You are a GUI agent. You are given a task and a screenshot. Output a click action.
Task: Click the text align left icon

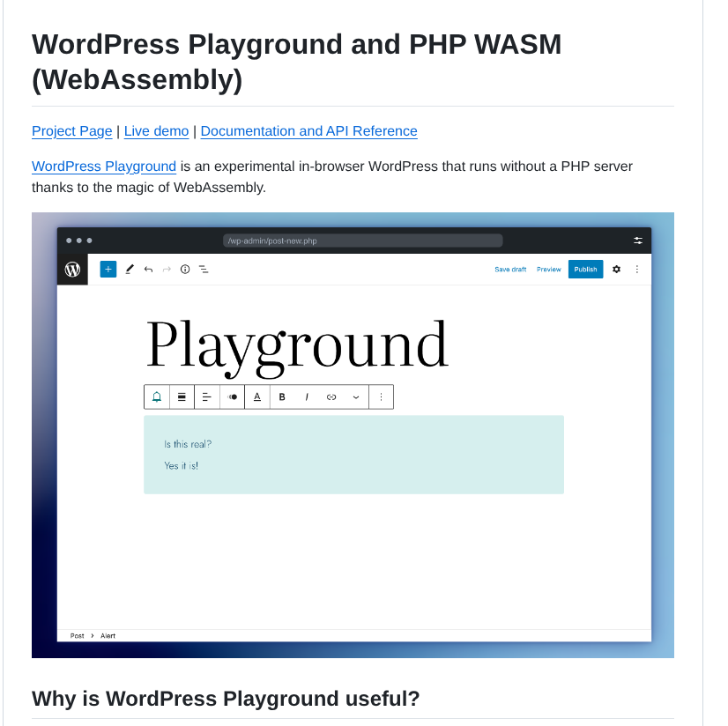(207, 396)
